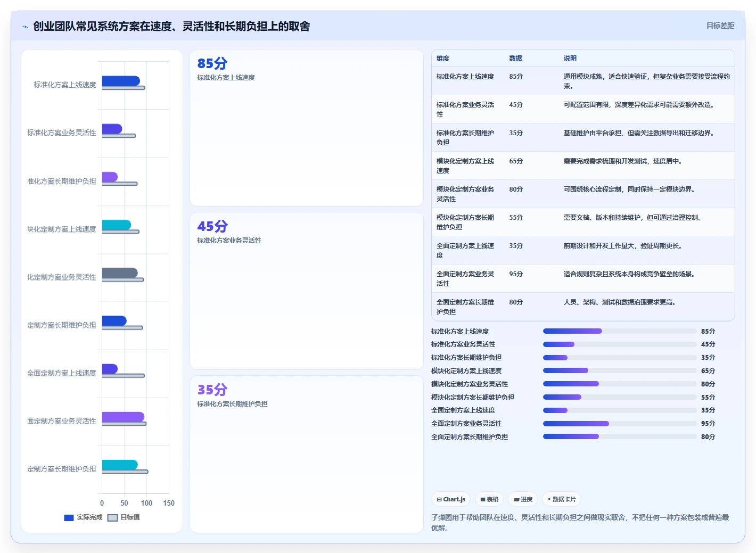Click the description starting 需要文档、版本和持续维护
Screen dimensions: 756x553
632,218
